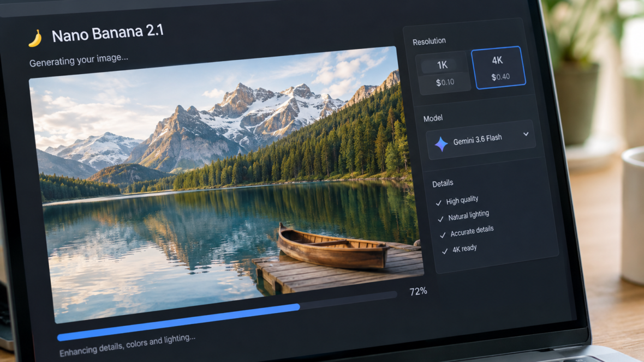Click the "Generating your image..." status text
Viewport: 644px width, 362px height.
[x=79, y=61]
